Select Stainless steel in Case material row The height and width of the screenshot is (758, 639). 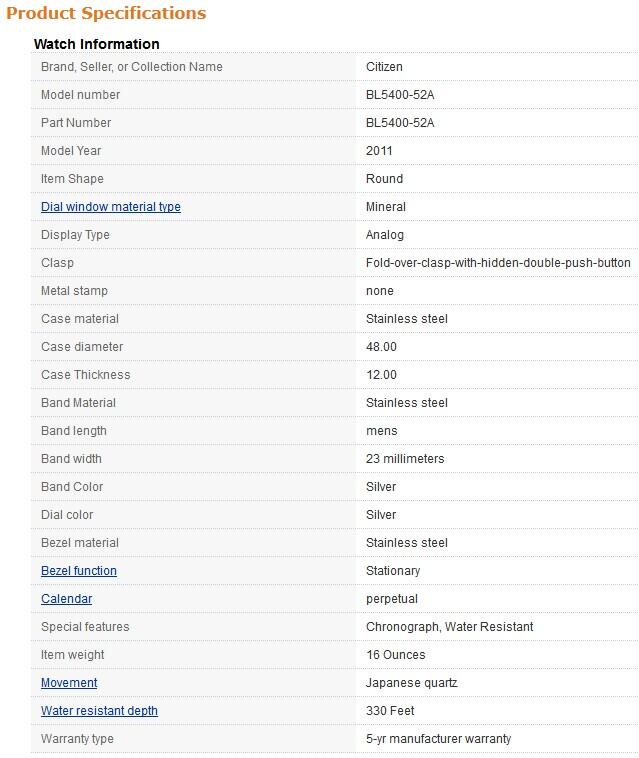click(x=407, y=319)
